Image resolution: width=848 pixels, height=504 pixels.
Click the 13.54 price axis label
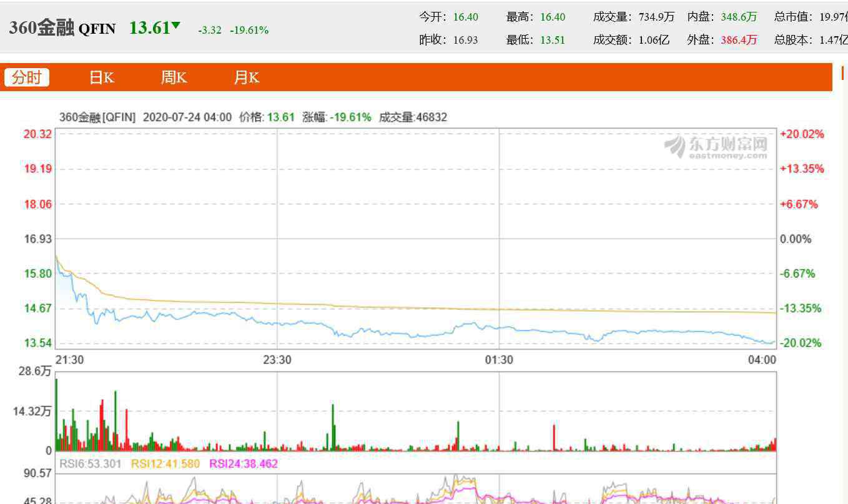pos(37,343)
